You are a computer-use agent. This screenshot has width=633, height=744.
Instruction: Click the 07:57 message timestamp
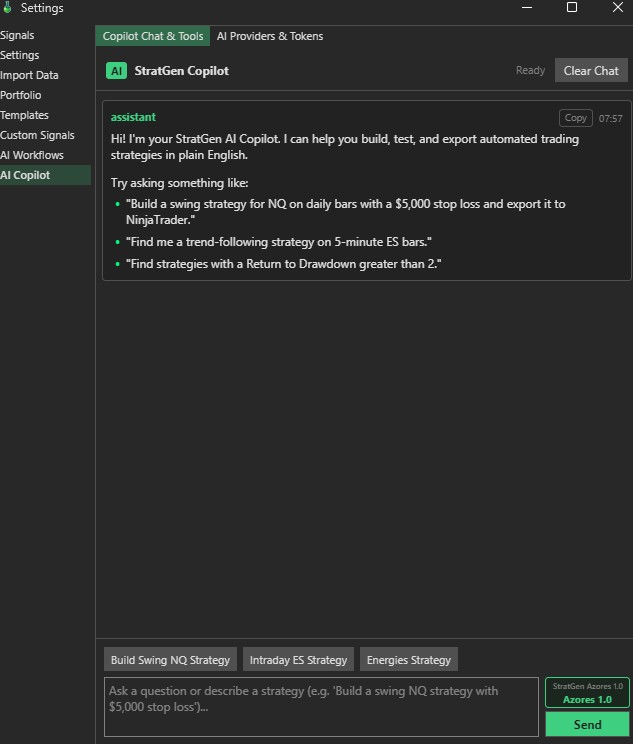click(x=610, y=118)
